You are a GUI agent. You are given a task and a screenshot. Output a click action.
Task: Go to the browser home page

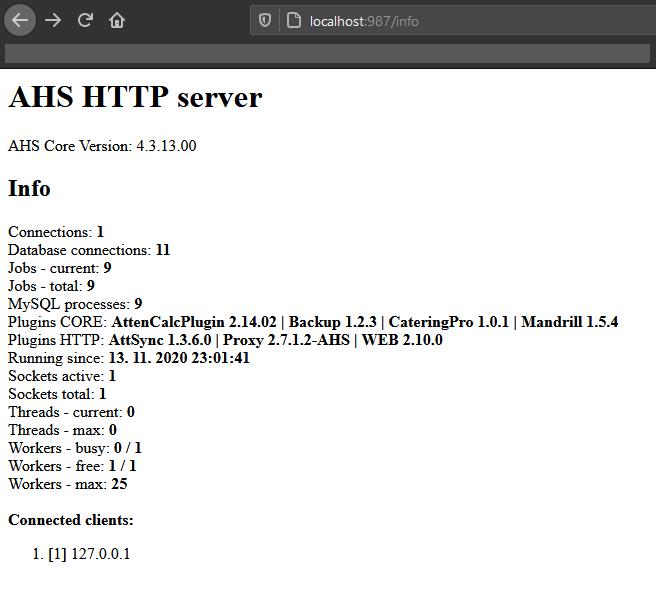[x=117, y=20]
